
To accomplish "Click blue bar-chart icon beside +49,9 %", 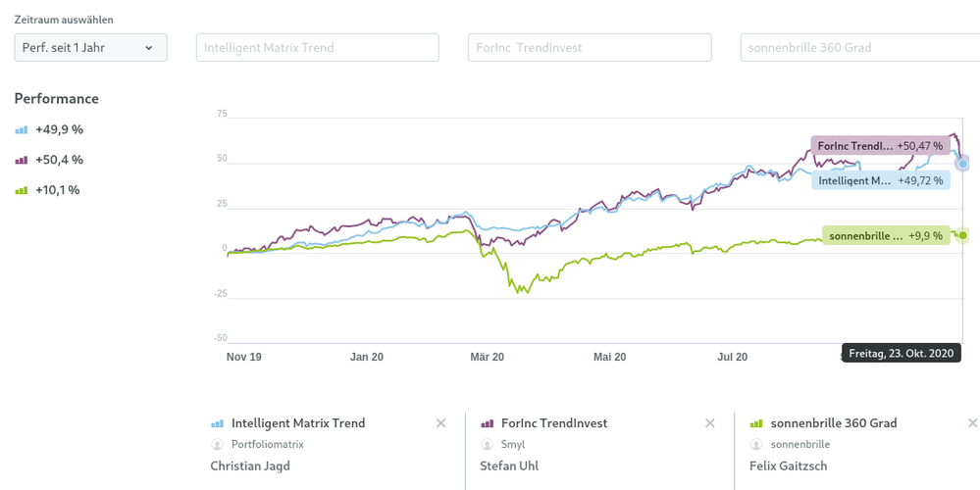I will click(22, 129).
